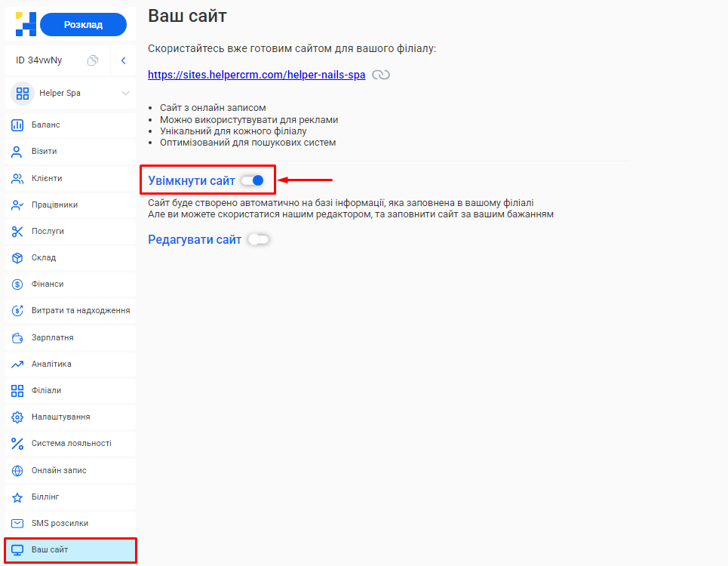The height and width of the screenshot is (566, 728).
Task: Select the Ваш сайт sidebar item
Action: click(x=50, y=549)
